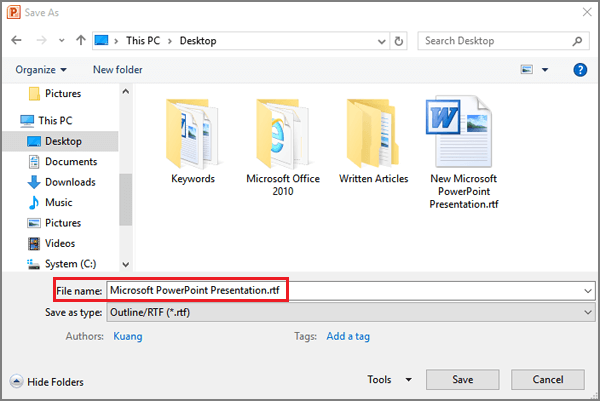Screen dimensions: 600x401
Task: Click the PowerPoint icon in title bar
Action: (x=13, y=12)
